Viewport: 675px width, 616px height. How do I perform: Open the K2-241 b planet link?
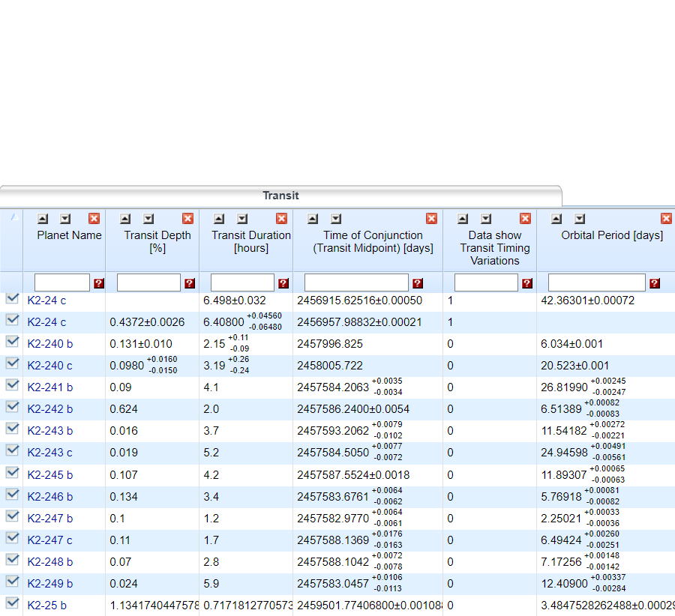tap(50, 387)
